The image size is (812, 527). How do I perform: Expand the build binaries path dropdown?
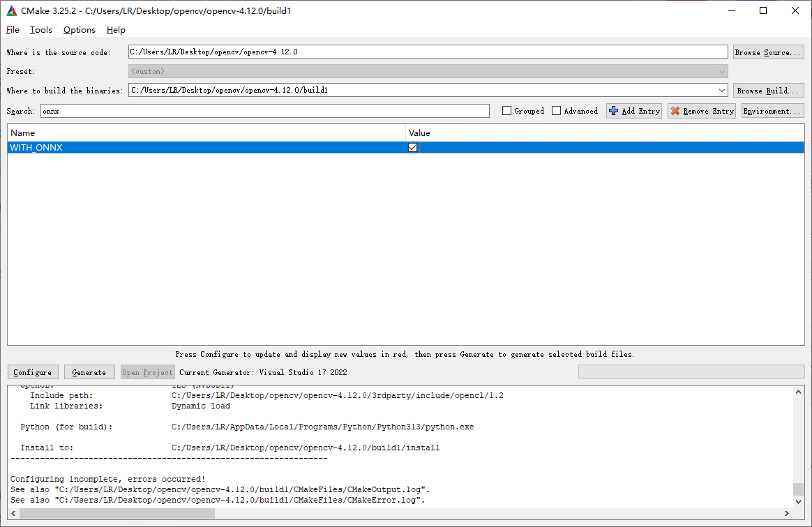coord(722,90)
